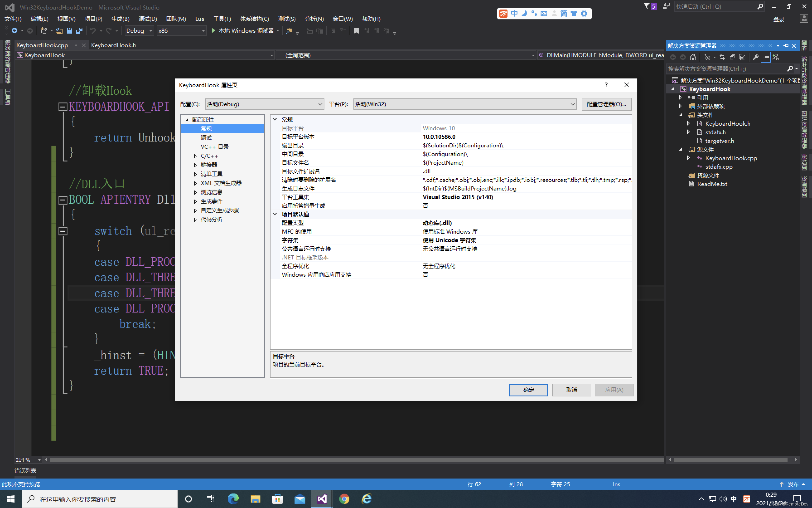Expand the 引用 node in Solution Explorer
Image resolution: width=812 pixels, height=508 pixels.
tap(680, 98)
